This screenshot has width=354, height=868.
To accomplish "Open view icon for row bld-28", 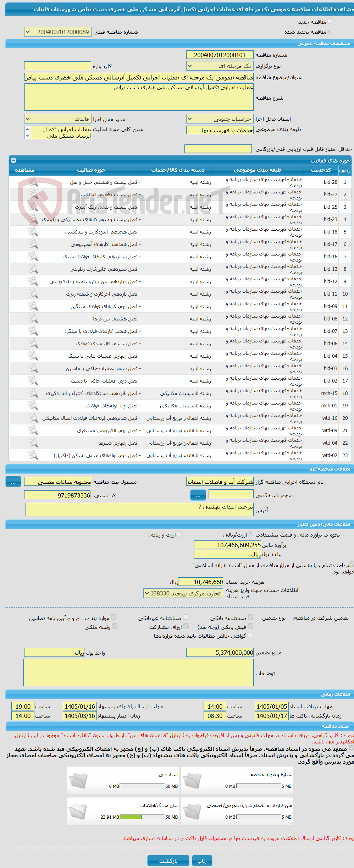I will (x=33, y=182).
